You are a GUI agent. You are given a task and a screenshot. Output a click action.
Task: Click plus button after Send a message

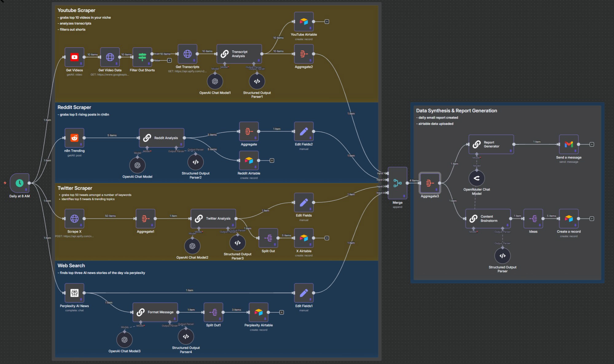(592, 144)
